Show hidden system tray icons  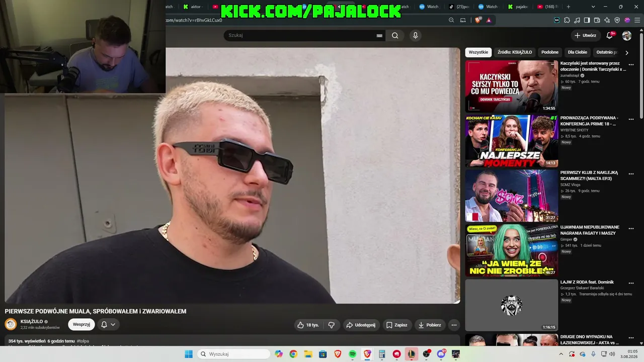pyautogui.click(x=561, y=354)
